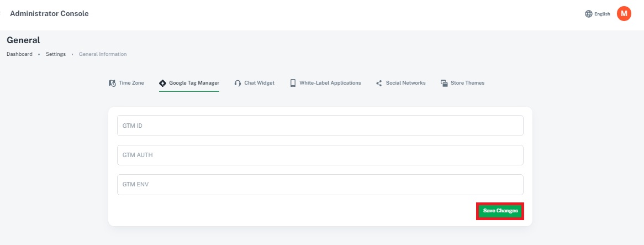Click the share icon for Social Networks
The width and height of the screenshot is (644, 245).
379,83
